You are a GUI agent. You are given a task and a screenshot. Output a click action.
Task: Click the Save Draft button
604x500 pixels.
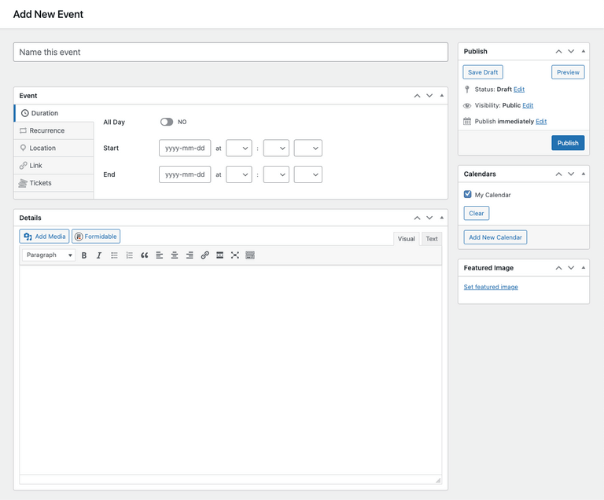(483, 72)
